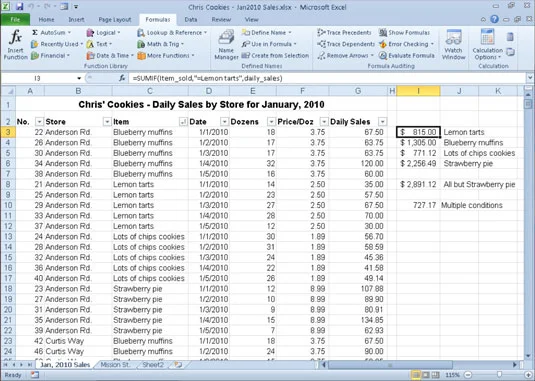Click Trace Dependents

point(346,44)
